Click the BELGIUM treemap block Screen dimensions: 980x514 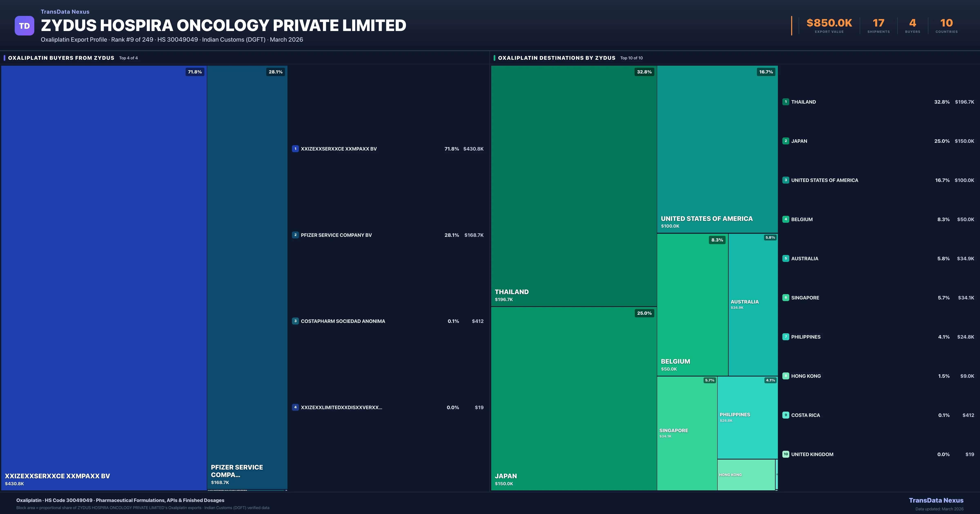pyautogui.click(x=692, y=304)
